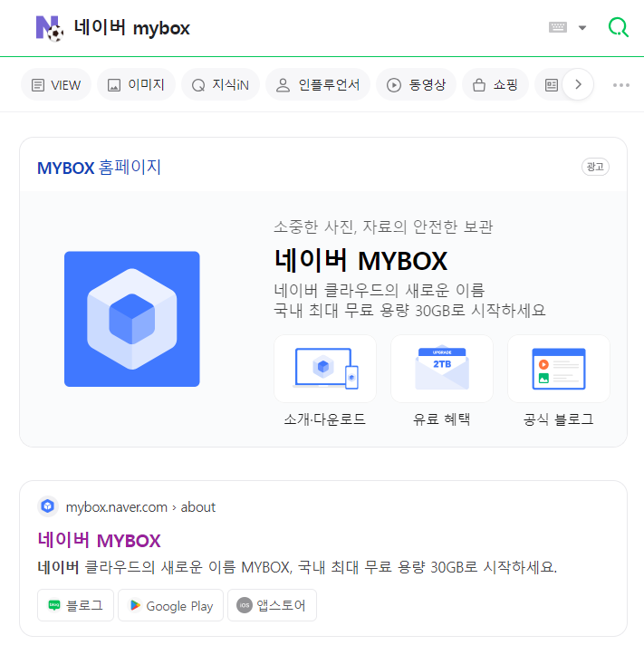Switch to the 이미지 tab

pyautogui.click(x=136, y=85)
